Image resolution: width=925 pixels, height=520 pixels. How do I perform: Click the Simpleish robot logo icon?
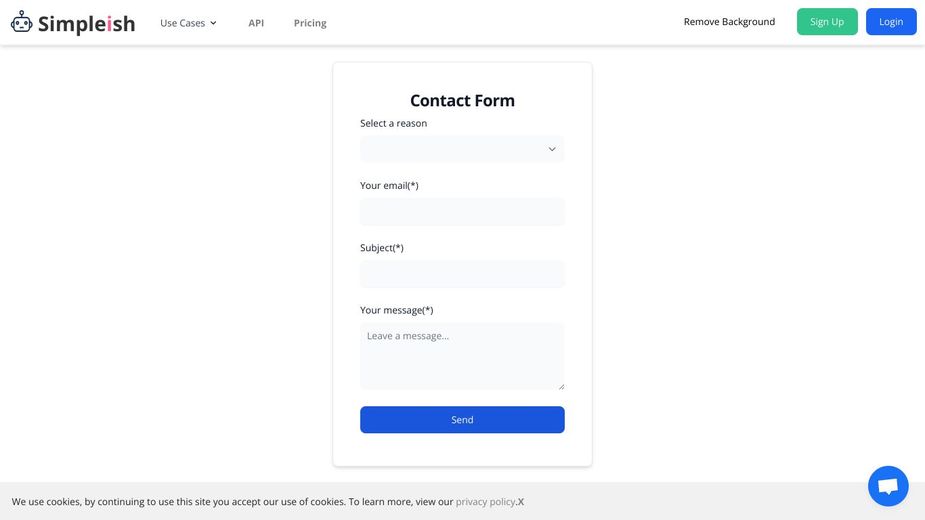pyautogui.click(x=22, y=22)
